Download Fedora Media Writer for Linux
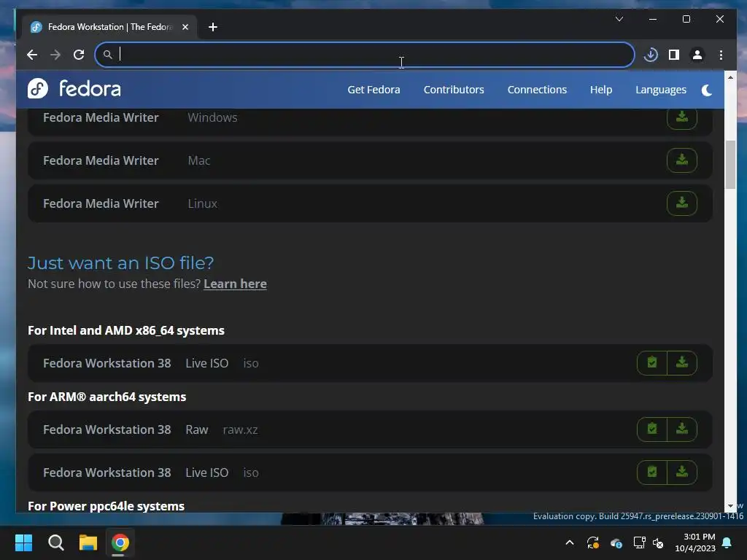Screen dimensions: 747x560 (x=682, y=203)
